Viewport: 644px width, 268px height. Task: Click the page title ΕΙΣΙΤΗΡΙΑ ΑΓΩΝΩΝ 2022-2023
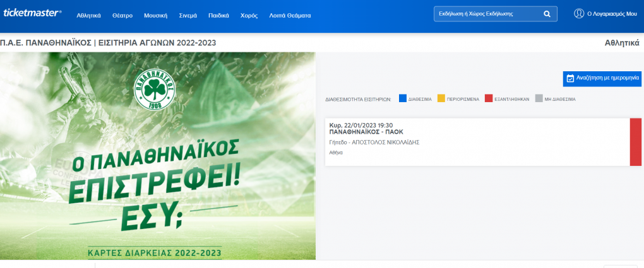tap(157, 43)
